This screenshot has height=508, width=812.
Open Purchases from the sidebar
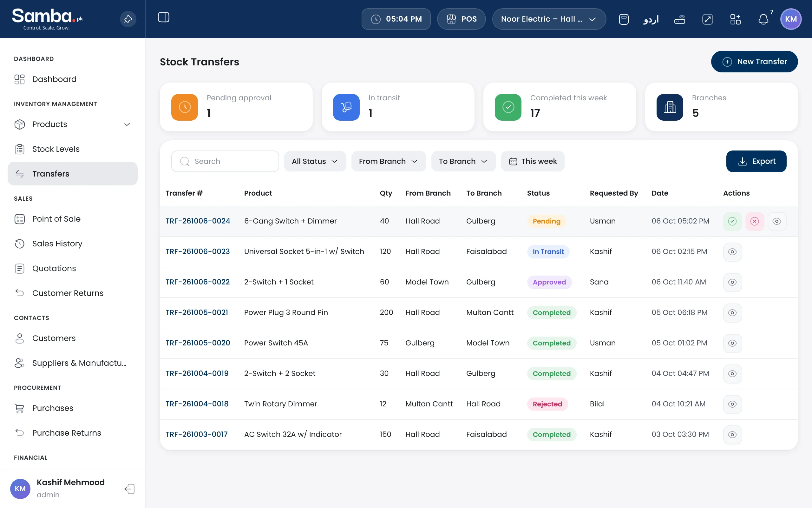point(72,408)
